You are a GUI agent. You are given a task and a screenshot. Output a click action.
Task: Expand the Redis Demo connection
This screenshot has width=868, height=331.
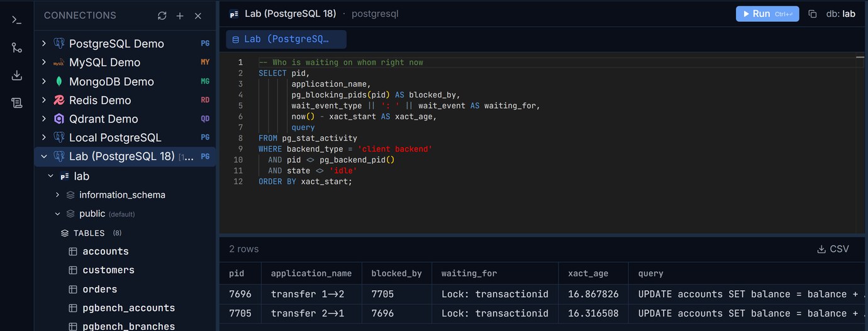coord(43,100)
